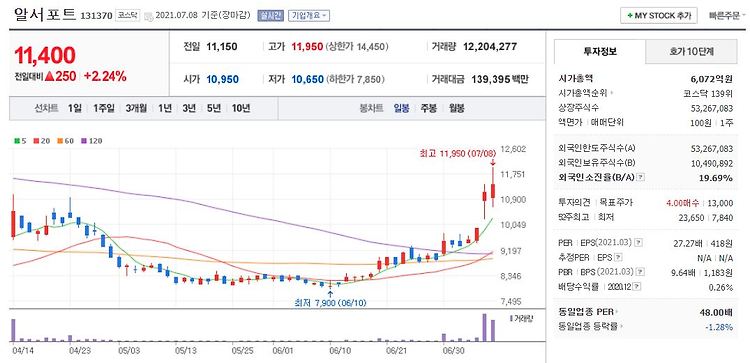Open the 빠른주문 dropdown
The height and width of the screenshot is (363, 750).
(728, 15)
